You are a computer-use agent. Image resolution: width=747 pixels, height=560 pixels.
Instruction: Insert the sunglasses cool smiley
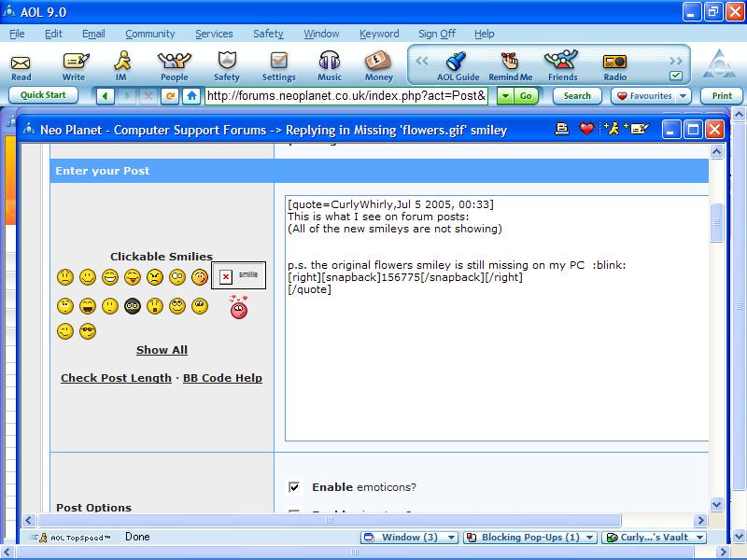point(88,331)
